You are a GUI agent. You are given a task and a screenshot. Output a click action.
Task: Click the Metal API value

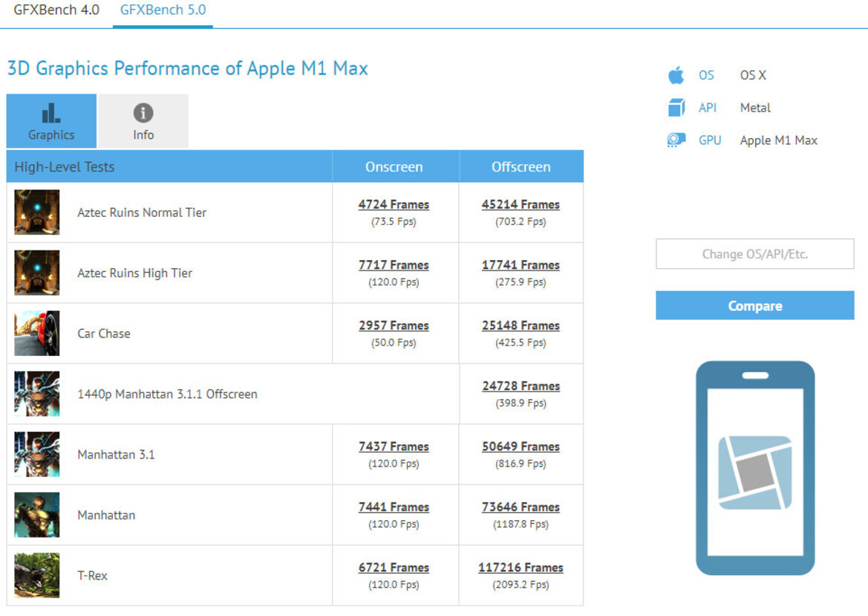click(755, 108)
